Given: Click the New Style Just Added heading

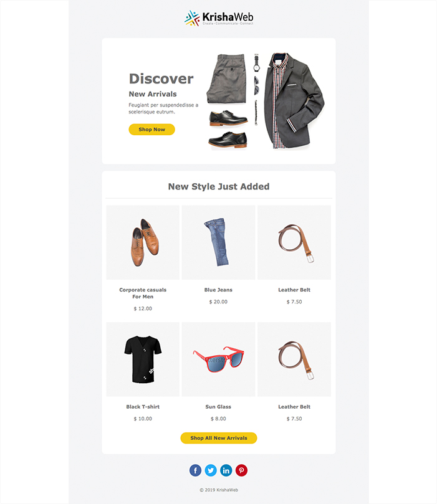Looking at the screenshot, I should click(219, 186).
